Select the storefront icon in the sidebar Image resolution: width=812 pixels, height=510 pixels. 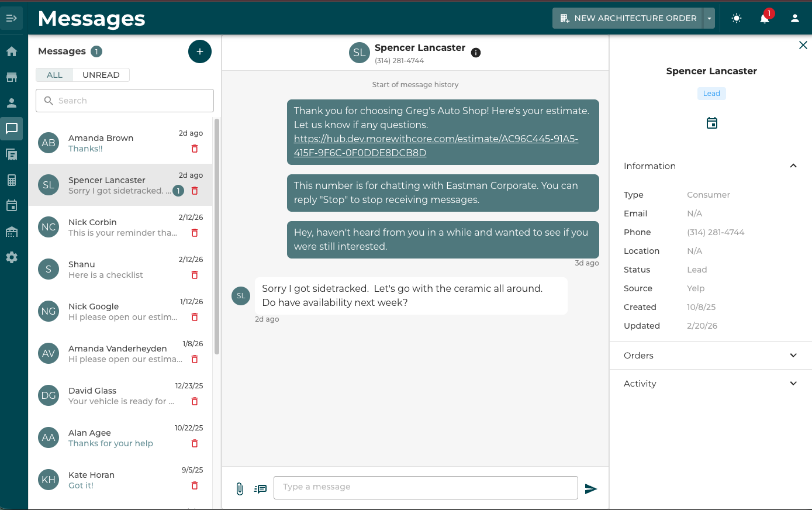(12, 77)
